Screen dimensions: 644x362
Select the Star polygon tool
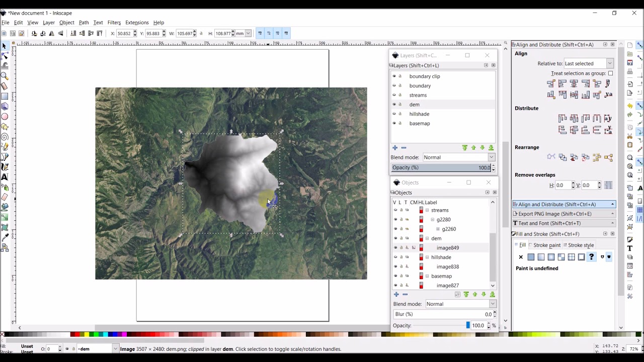5,126
